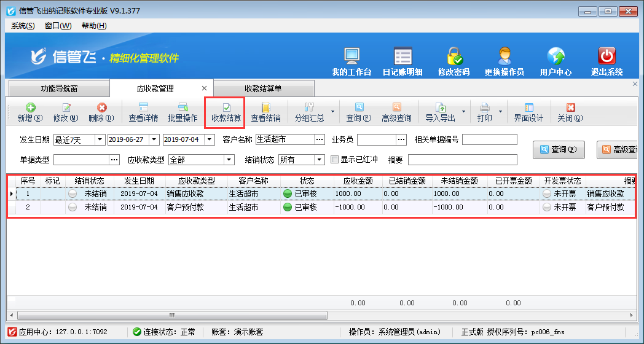Open 收款结算 settlement from toolbar
The height and width of the screenshot is (344, 644).
[226, 112]
